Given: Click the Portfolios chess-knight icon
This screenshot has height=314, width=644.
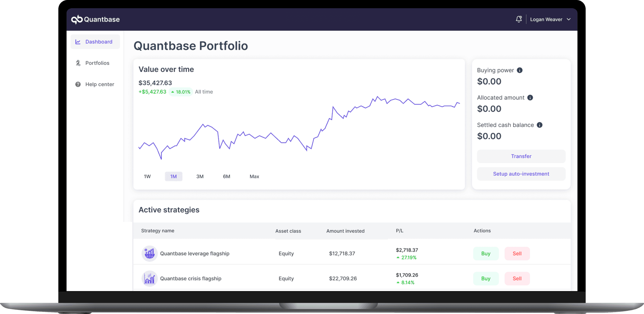Looking at the screenshot, I should 78,63.
